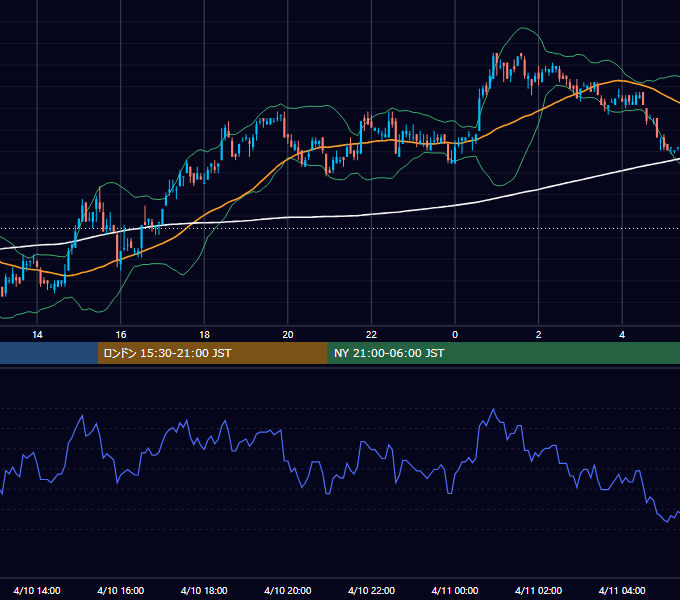Click the 4/10 14:00 date label
This screenshot has width=680, height=600.
coord(37,590)
